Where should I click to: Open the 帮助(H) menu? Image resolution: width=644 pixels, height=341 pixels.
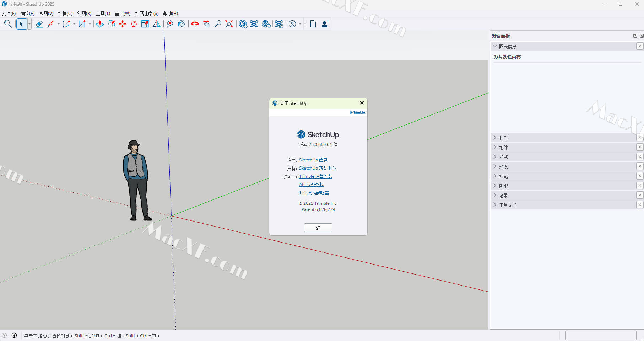171,14
